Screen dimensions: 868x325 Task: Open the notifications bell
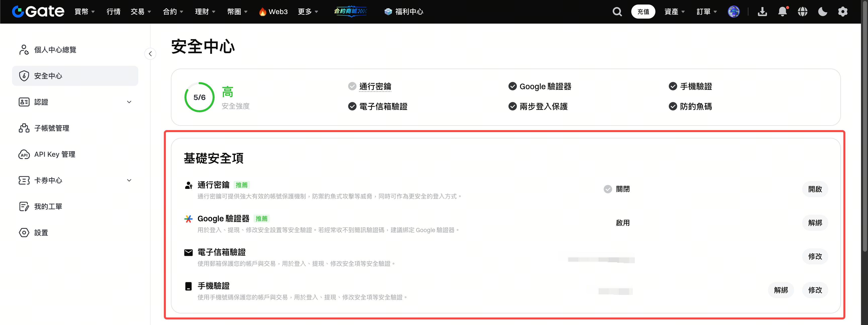point(782,12)
